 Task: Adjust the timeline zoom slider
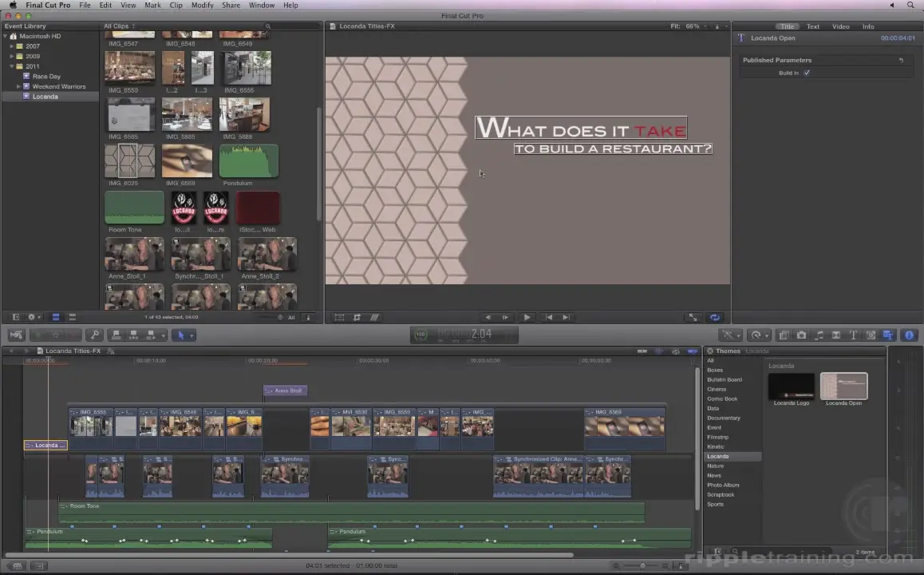(x=643, y=566)
